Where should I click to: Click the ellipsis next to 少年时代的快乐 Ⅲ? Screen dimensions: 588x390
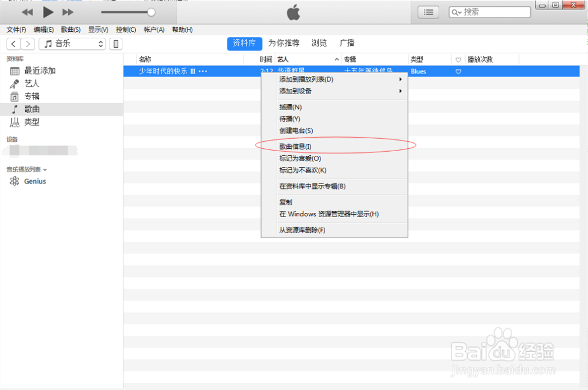203,71
